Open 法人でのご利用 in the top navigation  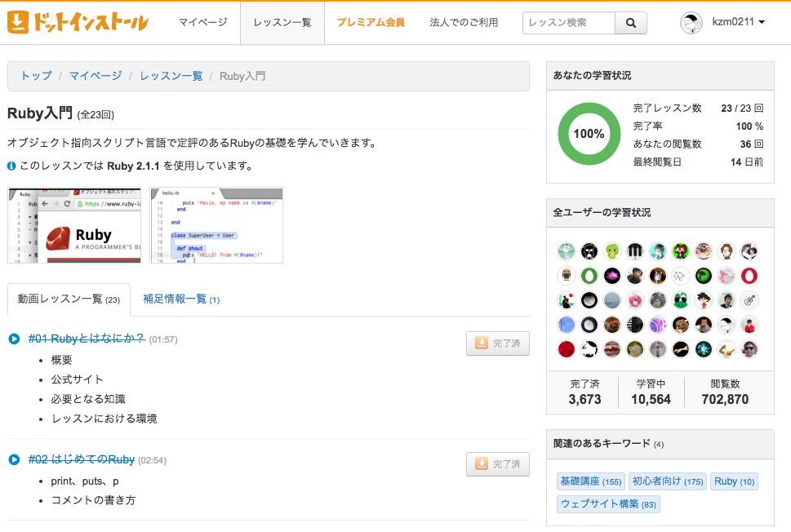pyautogui.click(x=464, y=22)
